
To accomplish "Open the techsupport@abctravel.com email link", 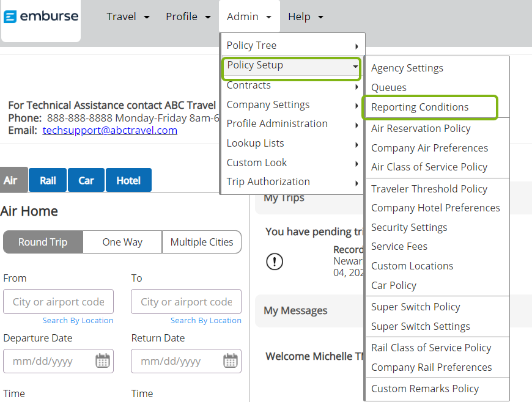I will click(x=109, y=130).
